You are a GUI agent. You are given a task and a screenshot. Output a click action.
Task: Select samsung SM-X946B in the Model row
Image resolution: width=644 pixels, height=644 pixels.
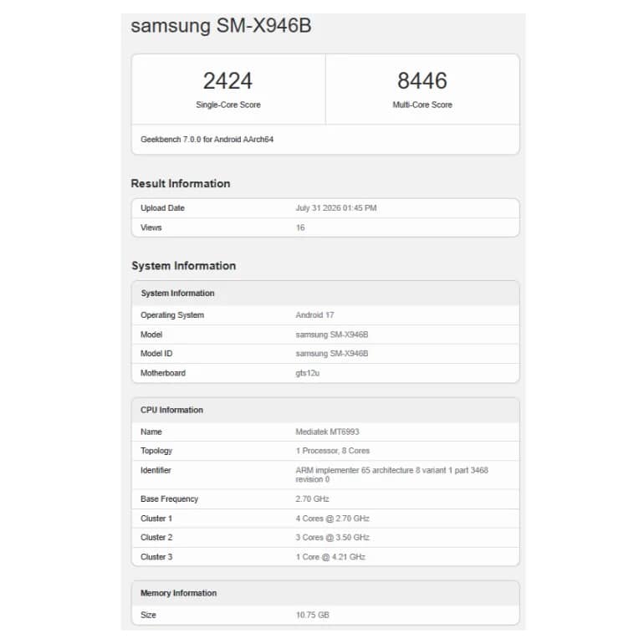point(332,335)
